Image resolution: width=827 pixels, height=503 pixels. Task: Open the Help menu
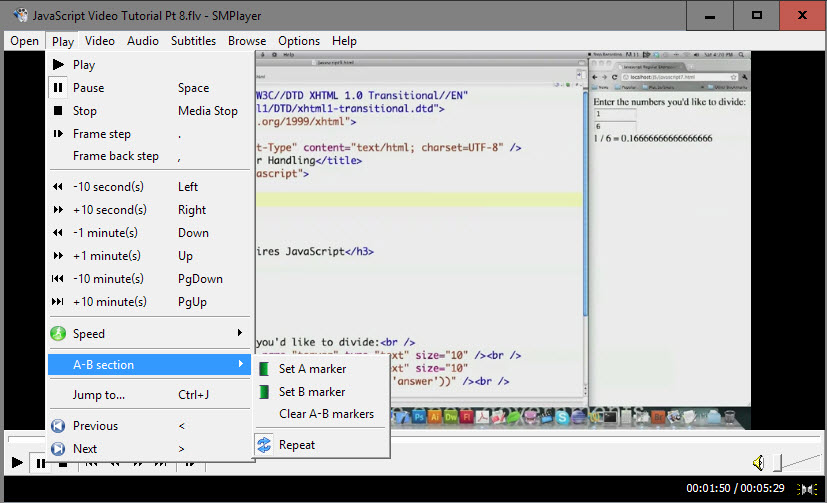[x=344, y=41]
